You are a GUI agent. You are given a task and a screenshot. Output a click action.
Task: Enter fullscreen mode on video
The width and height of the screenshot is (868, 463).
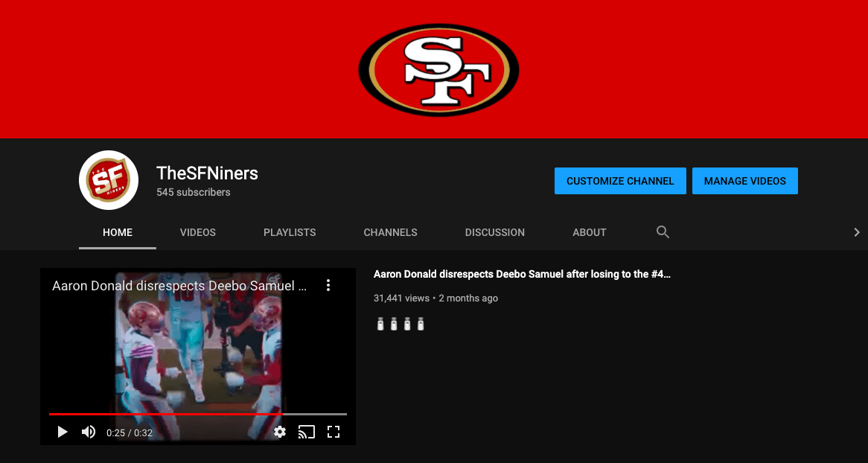[334, 432]
